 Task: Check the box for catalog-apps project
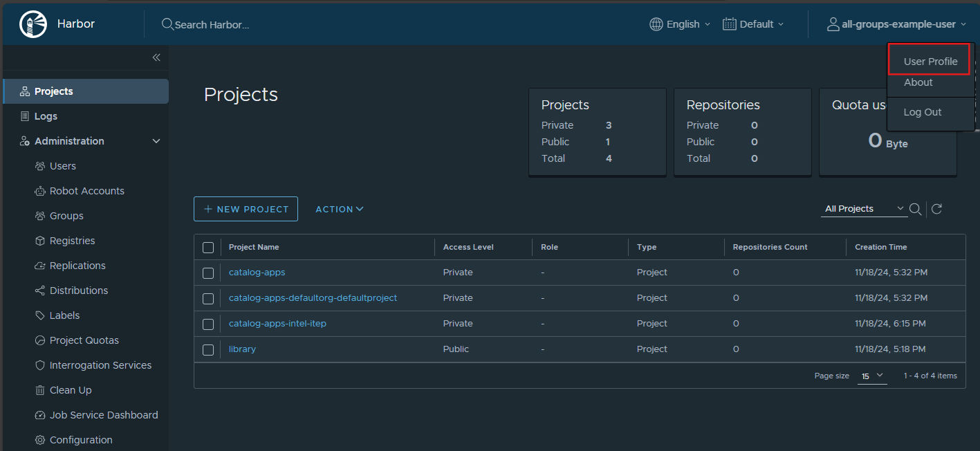click(208, 273)
